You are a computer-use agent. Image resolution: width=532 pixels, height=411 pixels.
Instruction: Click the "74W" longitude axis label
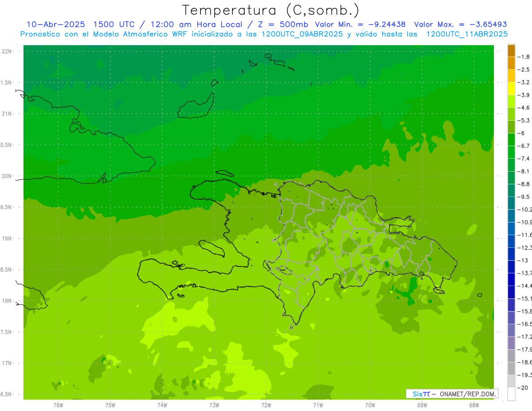(x=162, y=405)
